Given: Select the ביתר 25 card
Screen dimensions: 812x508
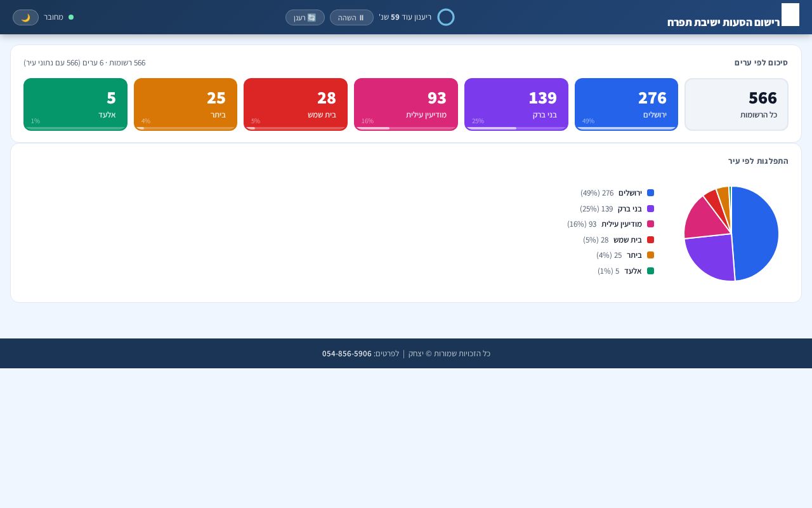Looking at the screenshot, I should [x=186, y=105].
